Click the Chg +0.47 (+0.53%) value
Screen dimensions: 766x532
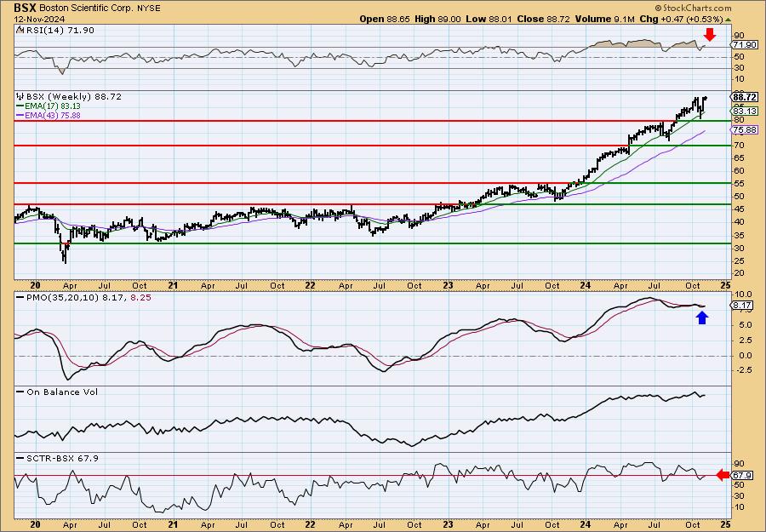pyautogui.click(x=681, y=19)
